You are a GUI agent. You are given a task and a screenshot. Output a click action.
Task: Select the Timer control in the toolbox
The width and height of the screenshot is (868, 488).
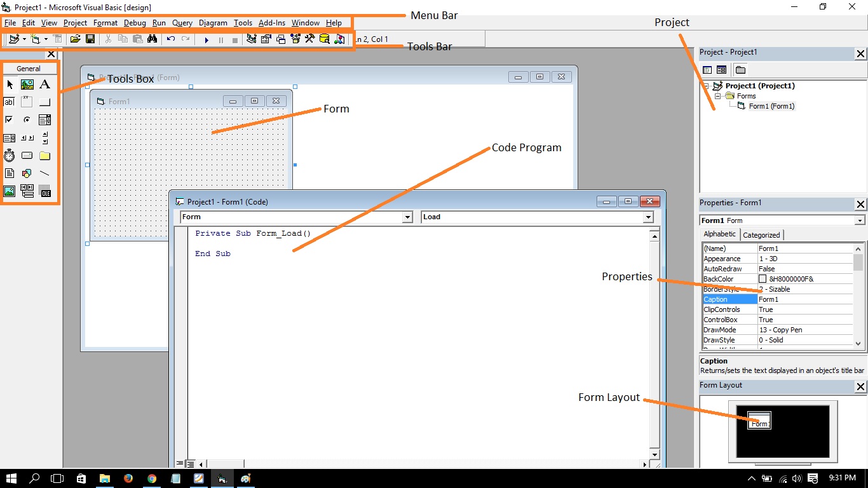(10, 155)
